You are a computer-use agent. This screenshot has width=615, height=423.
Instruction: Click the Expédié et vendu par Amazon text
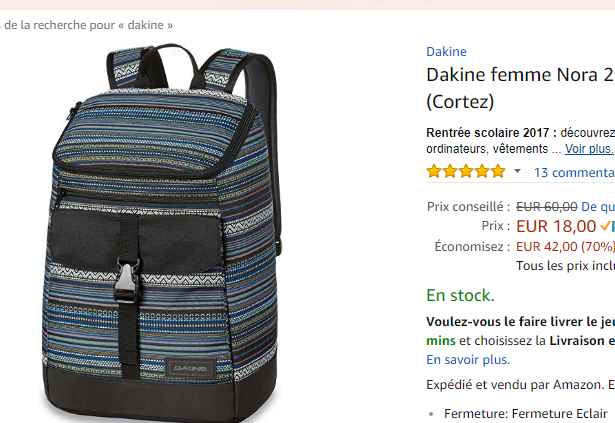[x=515, y=385]
